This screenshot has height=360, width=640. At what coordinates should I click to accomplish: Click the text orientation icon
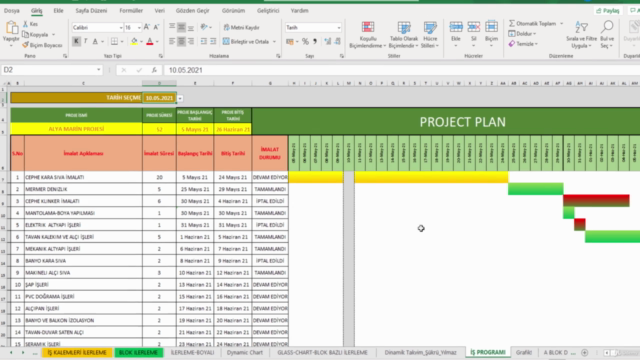click(204, 27)
